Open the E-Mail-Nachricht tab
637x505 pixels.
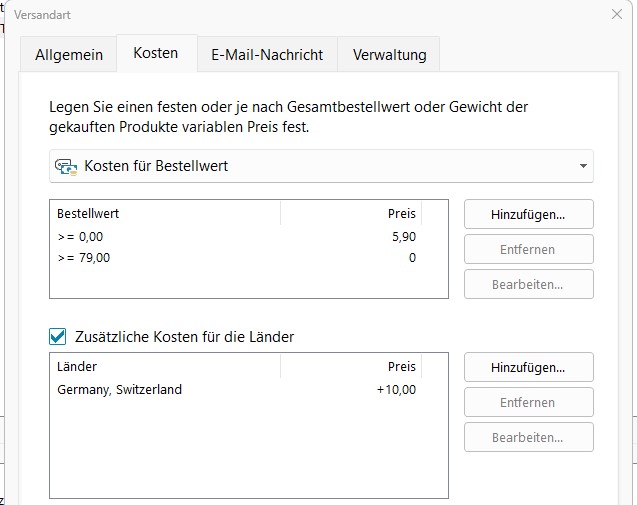267,55
